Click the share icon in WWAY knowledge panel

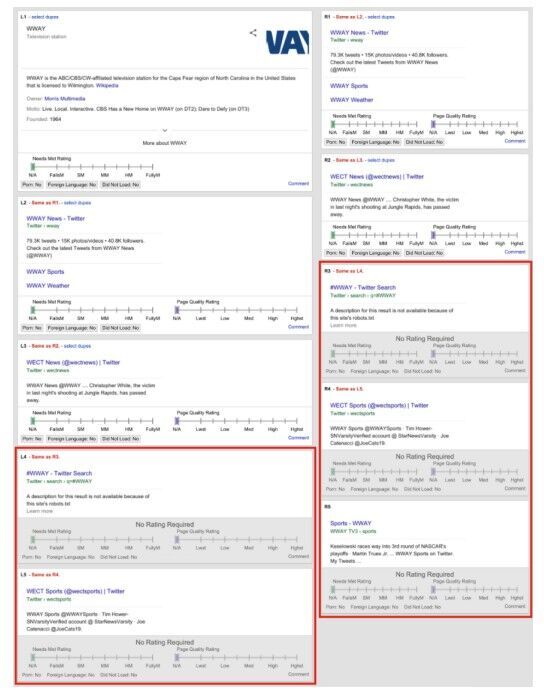click(253, 32)
